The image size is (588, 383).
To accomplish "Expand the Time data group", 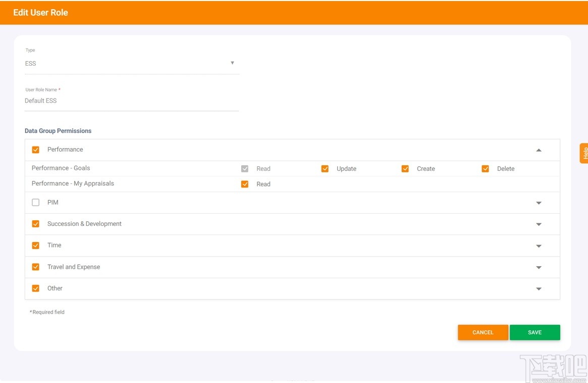I will pyautogui.click(x=539, y=246).
